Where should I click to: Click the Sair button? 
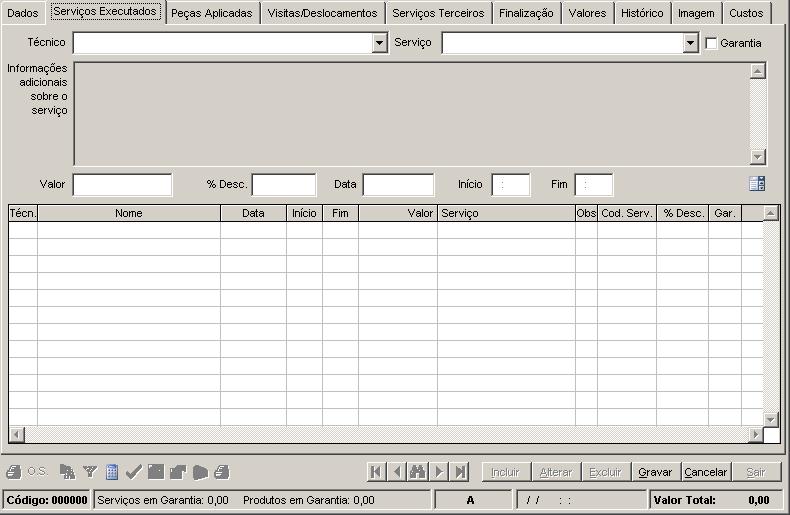coord(756,472)
